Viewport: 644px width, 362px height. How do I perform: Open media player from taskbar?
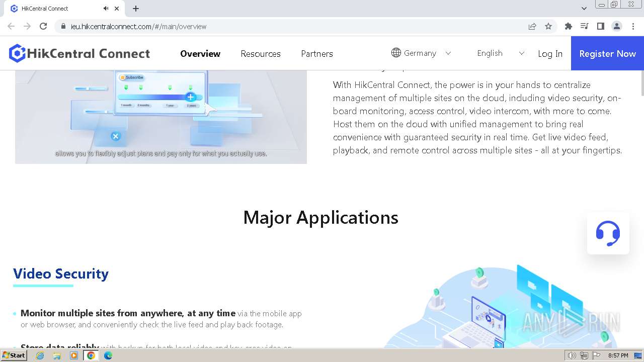point(74,355)
